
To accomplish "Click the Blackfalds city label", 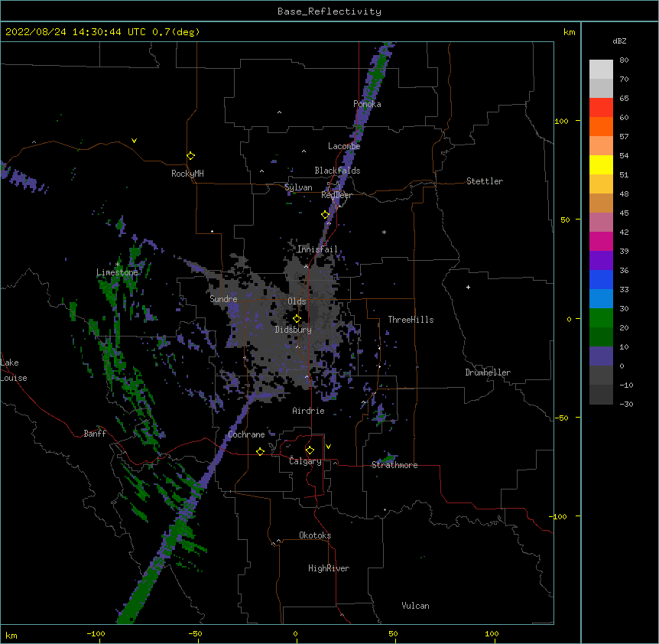I will point(337,171).
